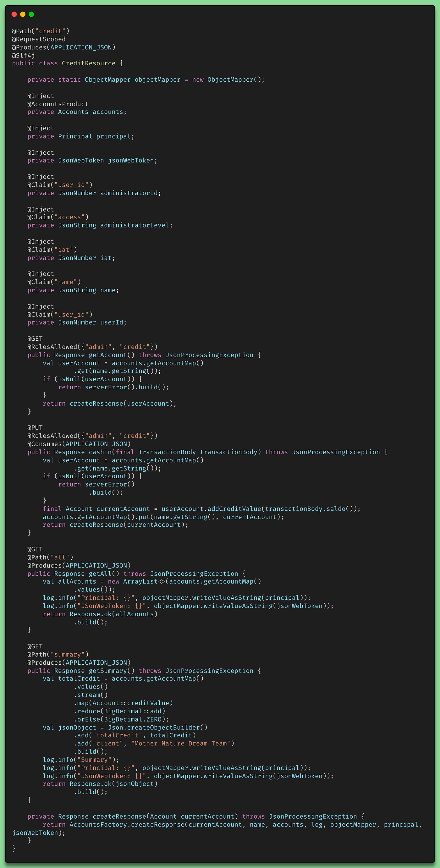Select the @Claim("access") annotation

tap(58, 217)
